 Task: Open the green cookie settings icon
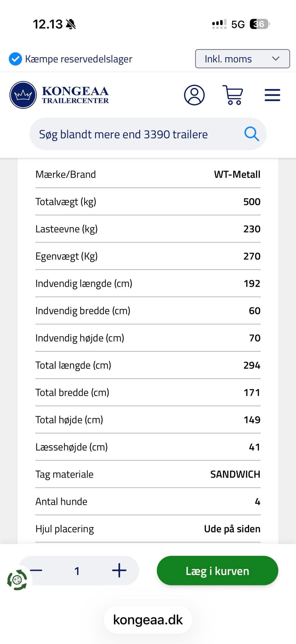click(17, 580)
